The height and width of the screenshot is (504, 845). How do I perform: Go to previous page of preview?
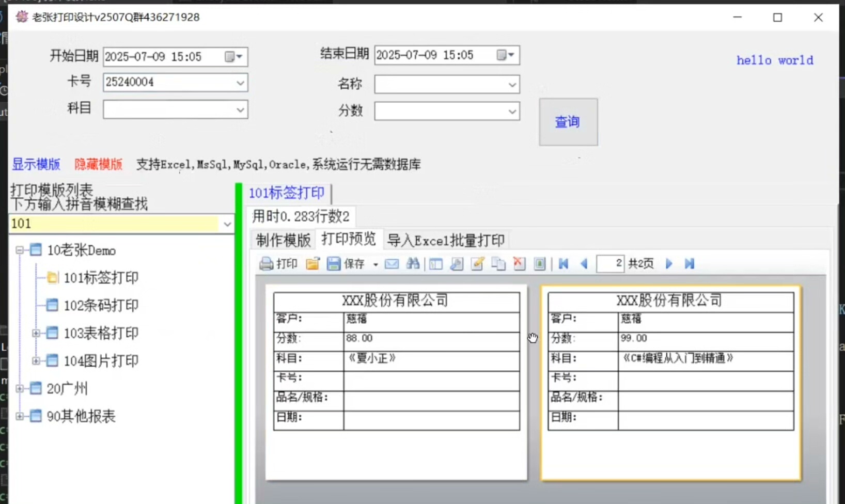[584, 264]
